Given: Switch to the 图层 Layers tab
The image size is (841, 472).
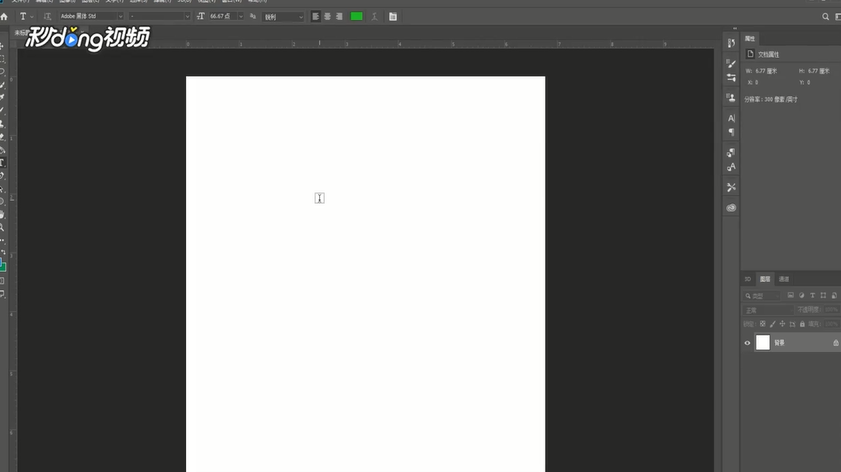Looking at the screenshot, I should (x=765, y=279).
